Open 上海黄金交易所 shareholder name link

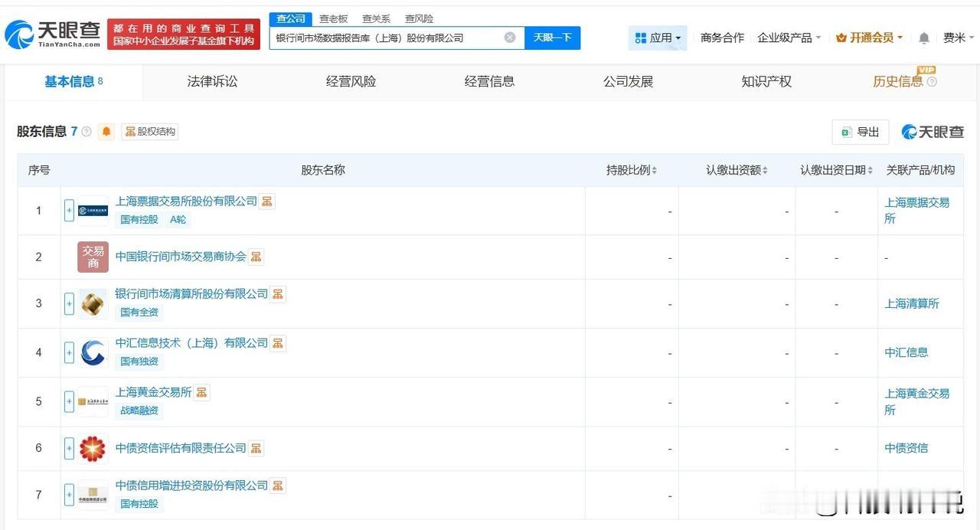153,392
